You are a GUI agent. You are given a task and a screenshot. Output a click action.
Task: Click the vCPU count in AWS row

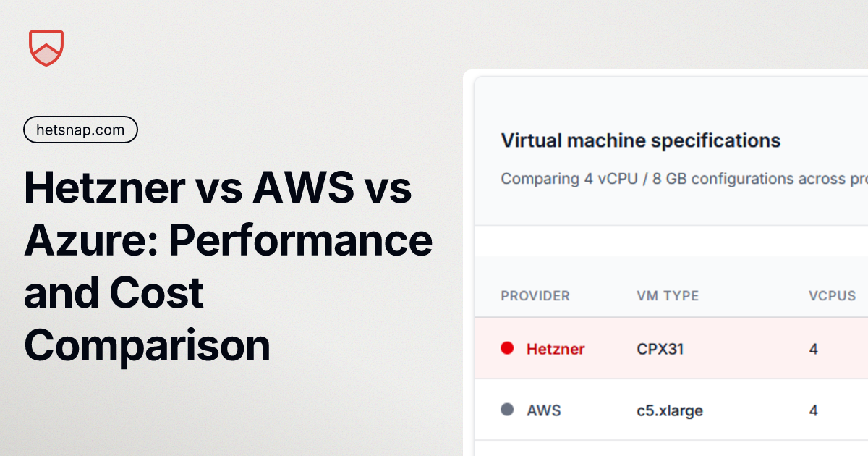click(814, 410)
